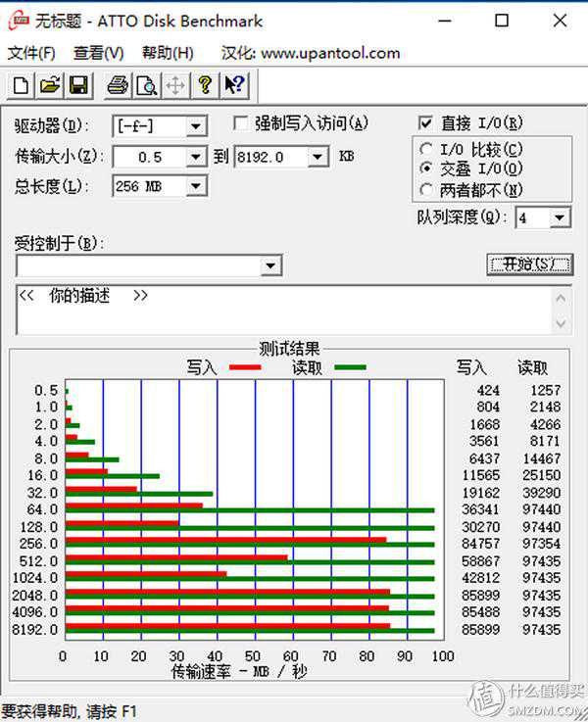
Task: Click the yellow question mark About icon
Action: [205, 85]
